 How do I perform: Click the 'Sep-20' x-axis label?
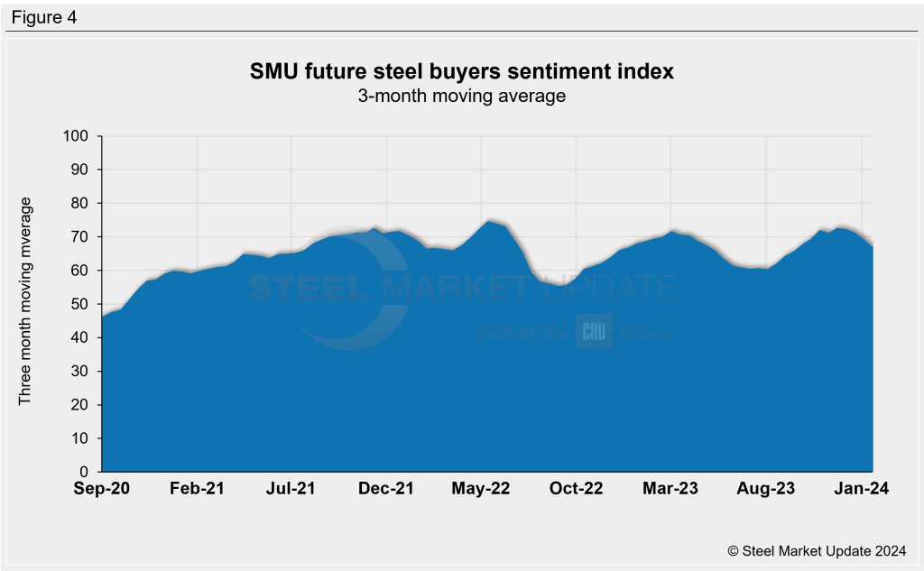tap(102, 489)
